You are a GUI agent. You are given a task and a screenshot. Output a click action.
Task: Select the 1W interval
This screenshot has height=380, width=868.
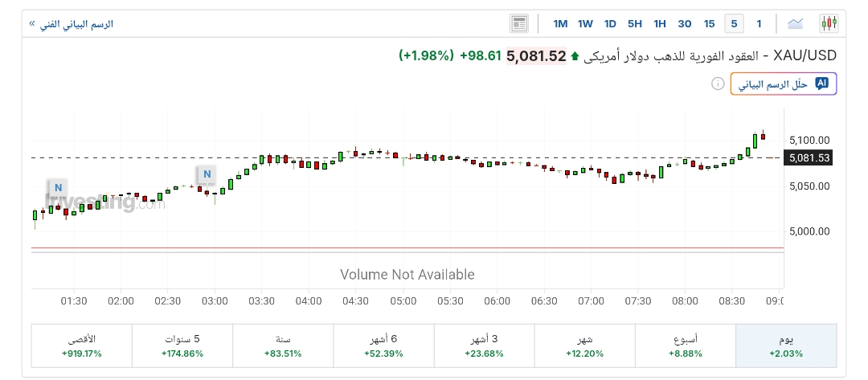point(585,23)
